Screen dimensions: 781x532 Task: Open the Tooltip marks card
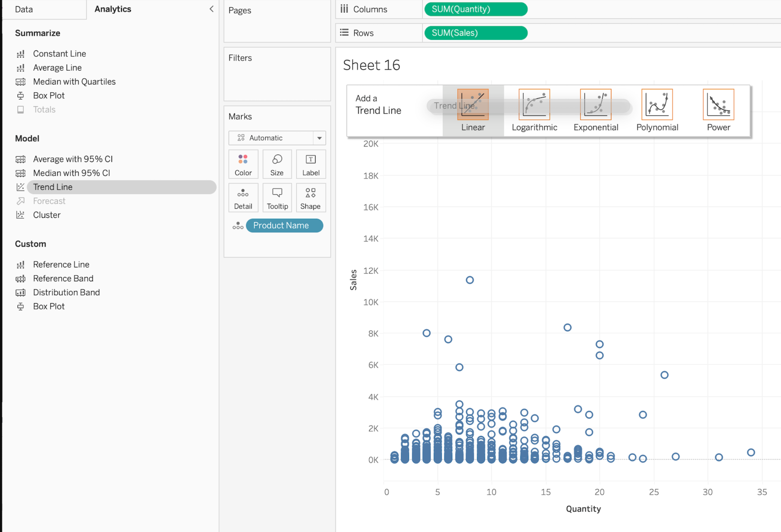click(x=277, y=198)
